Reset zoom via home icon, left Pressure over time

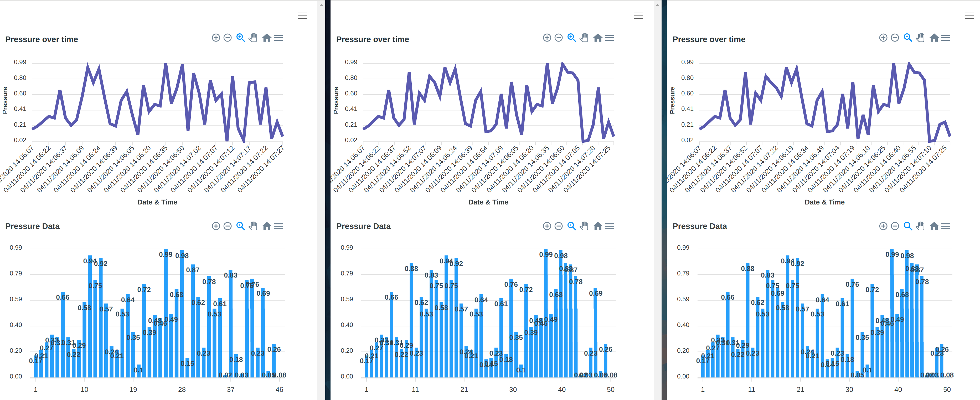point(267,38)
